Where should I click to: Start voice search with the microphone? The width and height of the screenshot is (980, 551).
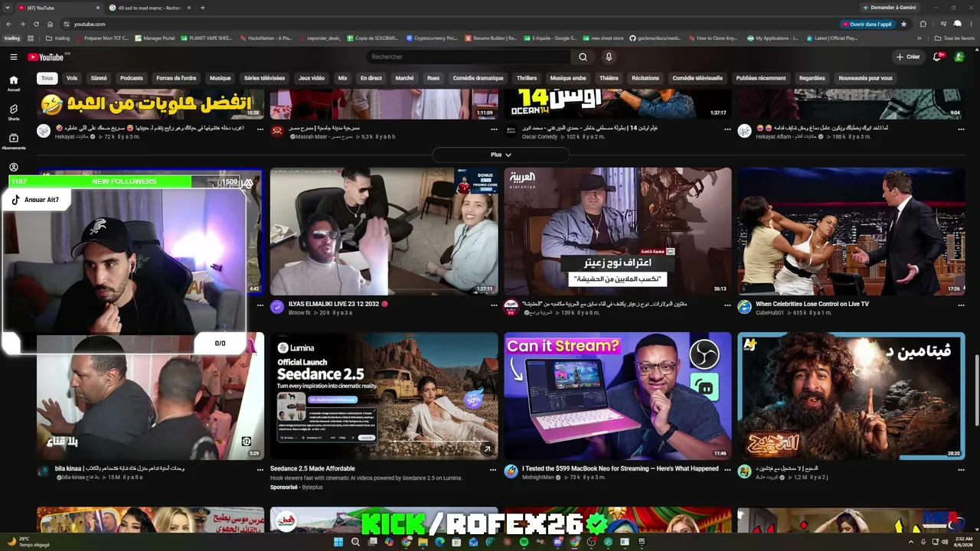pos(609,57)
